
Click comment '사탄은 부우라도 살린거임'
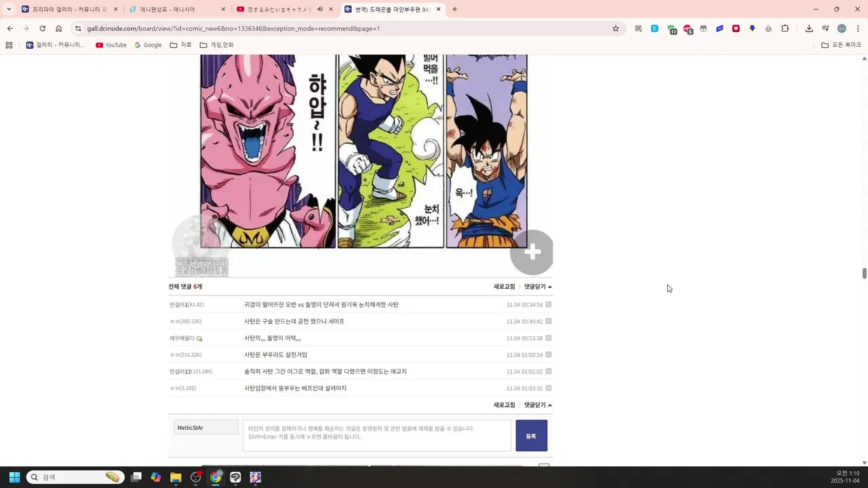point(275,354)
